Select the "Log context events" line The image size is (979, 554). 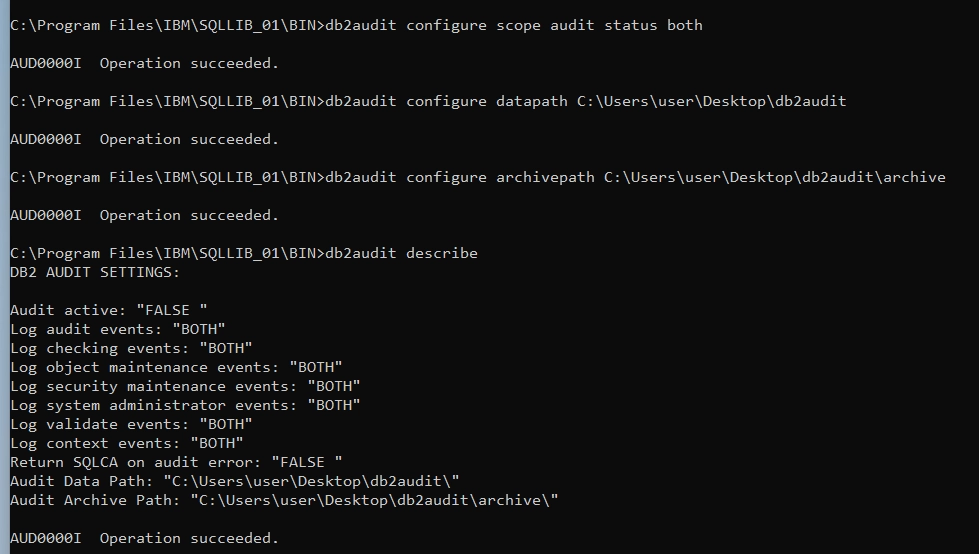point(127,443)
